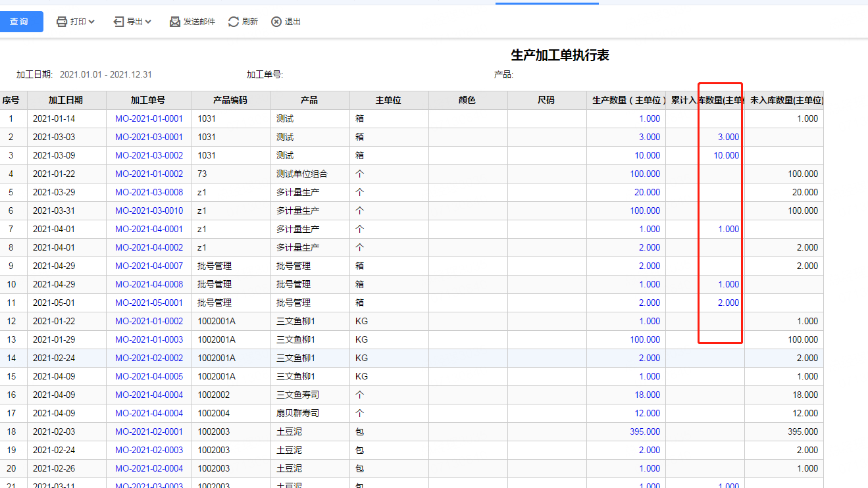
Task: Click the 发送邮件 mail icon
Action: [175, 22]
